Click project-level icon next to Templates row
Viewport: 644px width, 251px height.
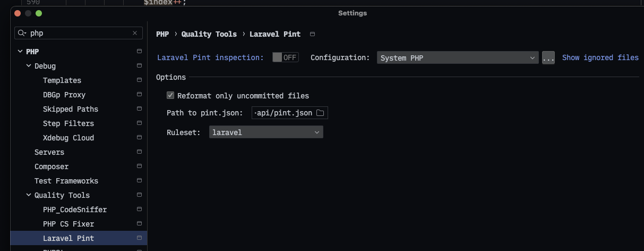pos(139,80)
